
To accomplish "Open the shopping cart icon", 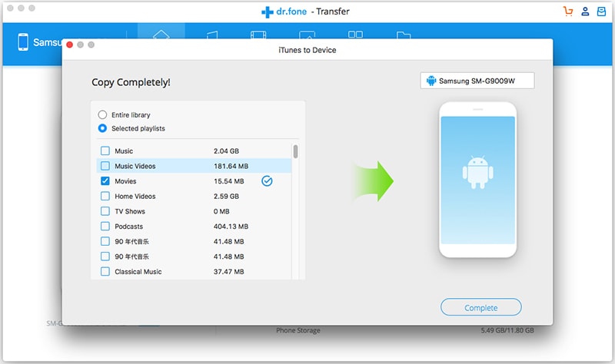I will click(568, 12).
